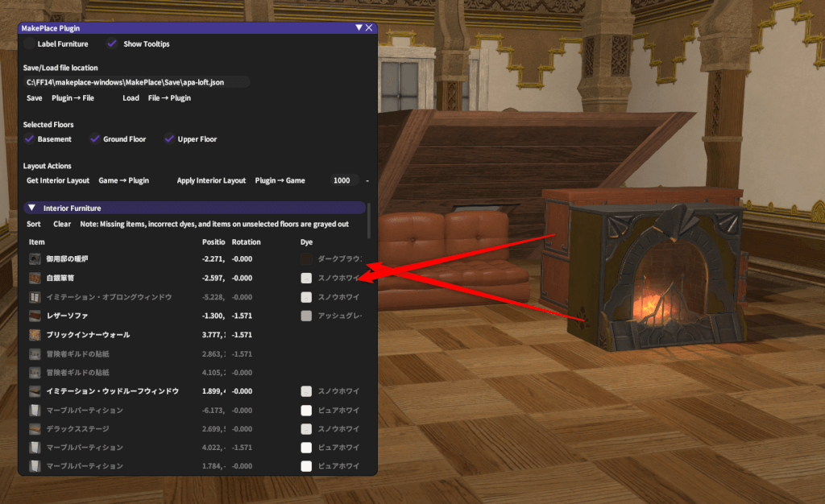Close the MakePlace Plugin window
Image resolution: width=825 pixels, height=504 pixels.
(369, 28)
